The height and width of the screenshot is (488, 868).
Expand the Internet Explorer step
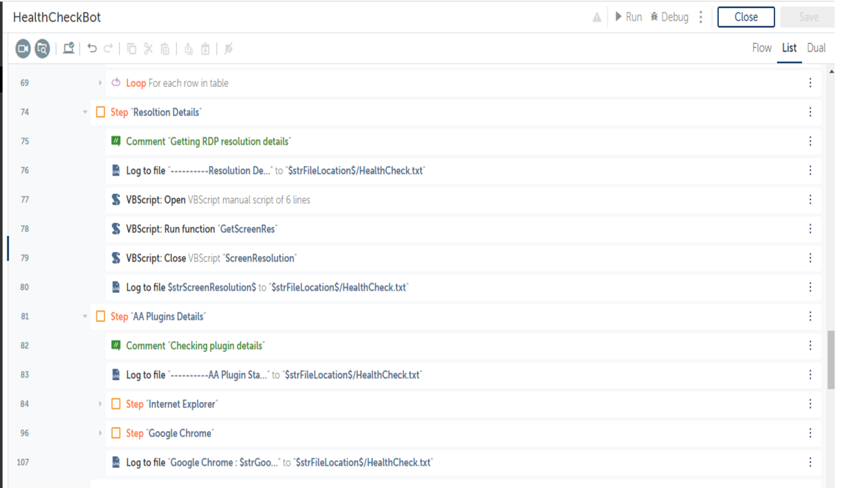[100, 404]
